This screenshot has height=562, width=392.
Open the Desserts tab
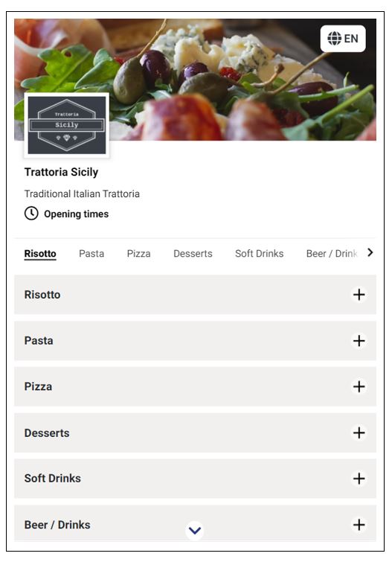pos(193,254)
